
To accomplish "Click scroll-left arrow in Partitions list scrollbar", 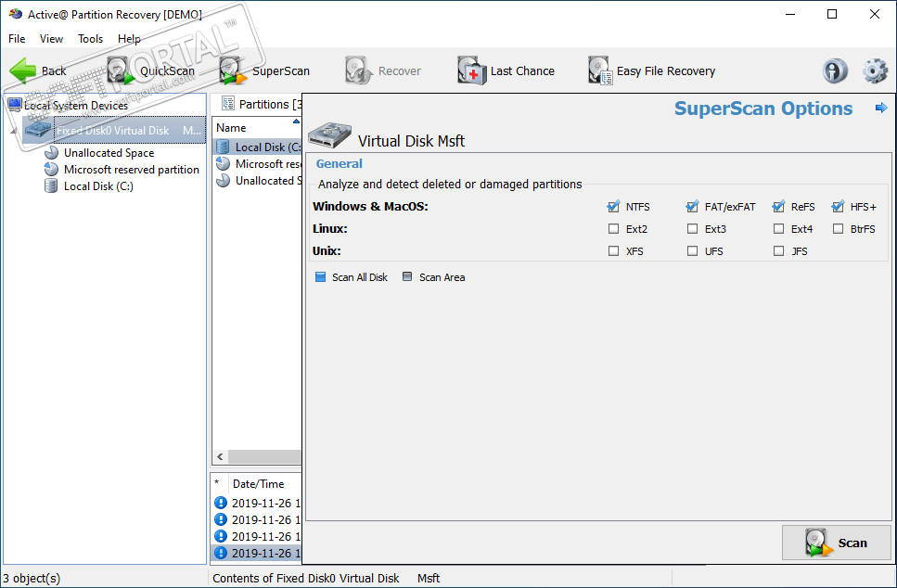I will (220, 456).
